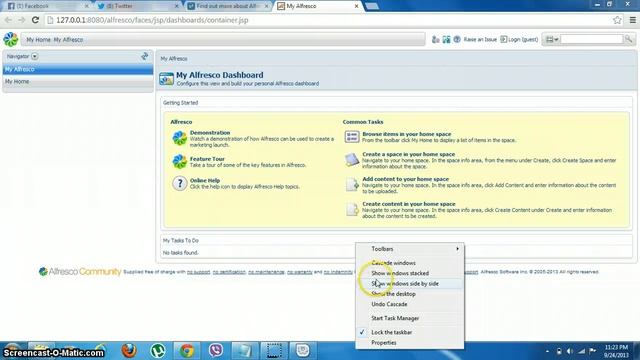Viewport: 640px width, 360px height.
Task: Click the Demonstration icon
Action: 180,138
